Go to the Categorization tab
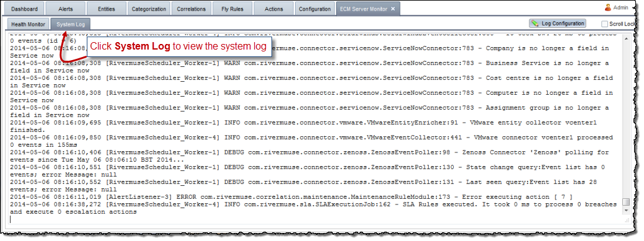The width and height of the screenshot is (644, 241). [x=149, y=9]
